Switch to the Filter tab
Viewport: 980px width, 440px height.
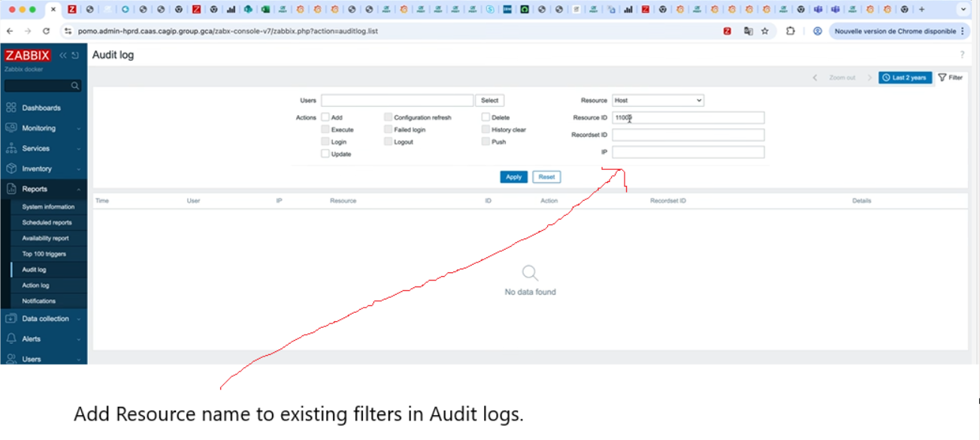[950, 77]
